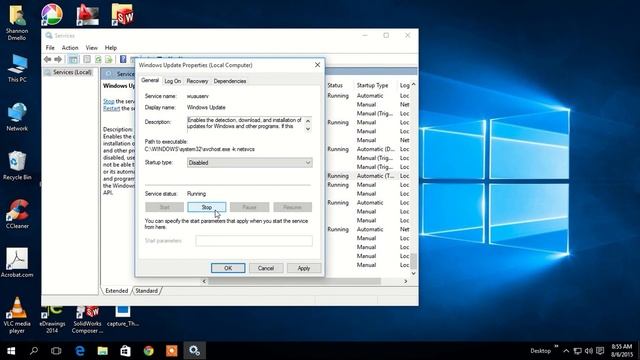Select the Shannon Dmello folder icon
The height and width of the screenshot is (360, 640).
[x=17, y=22]
